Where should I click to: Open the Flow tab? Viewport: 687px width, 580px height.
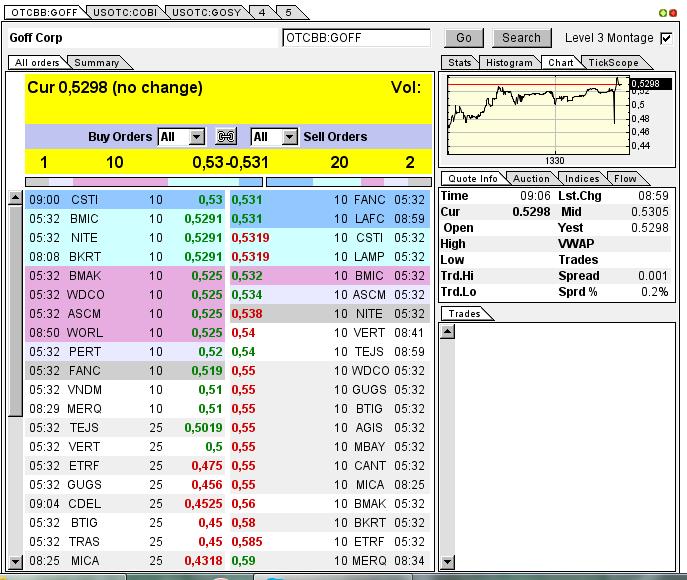(x=625, y=179)
